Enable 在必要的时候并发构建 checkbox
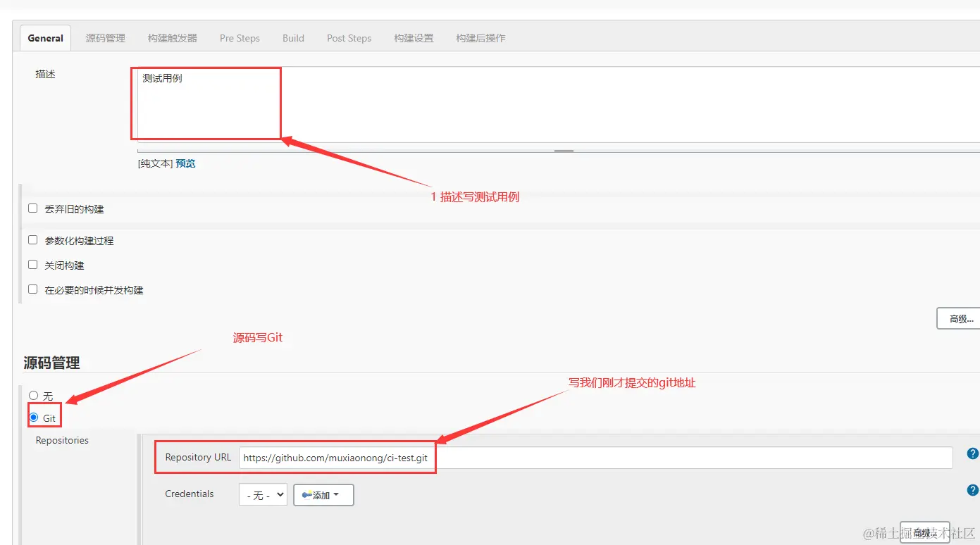980x545 pixels. [32, 289]
